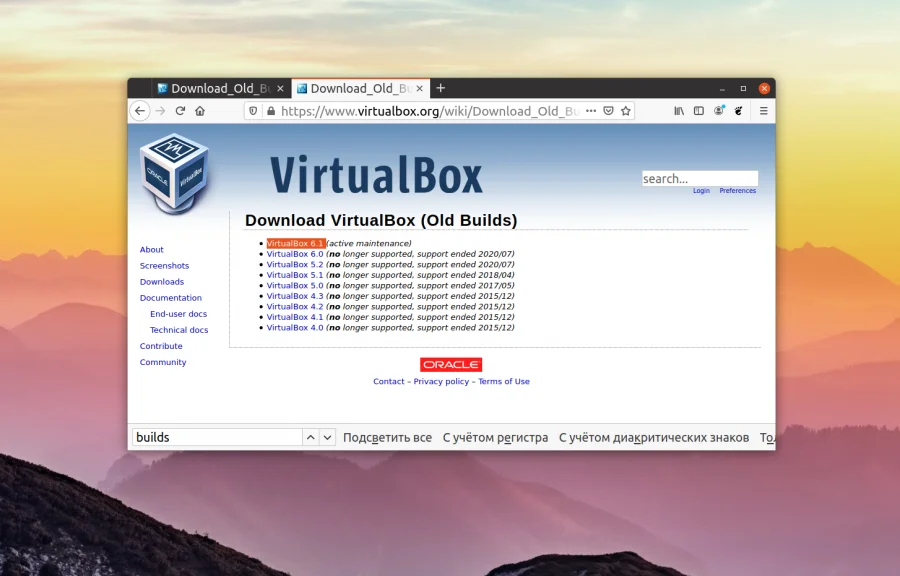Click the previous-match up chevron
The height and width of the screenshot is (576, 900).
[309, 437]
